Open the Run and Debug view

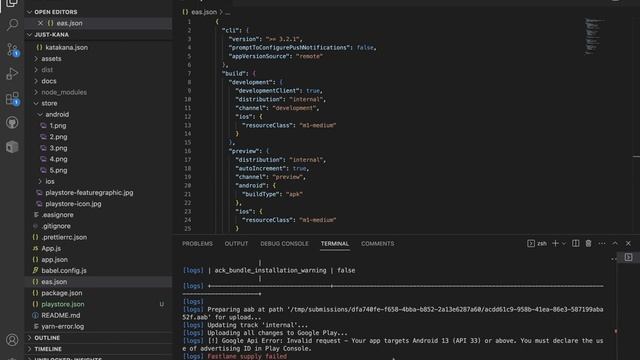click(12, 74)
